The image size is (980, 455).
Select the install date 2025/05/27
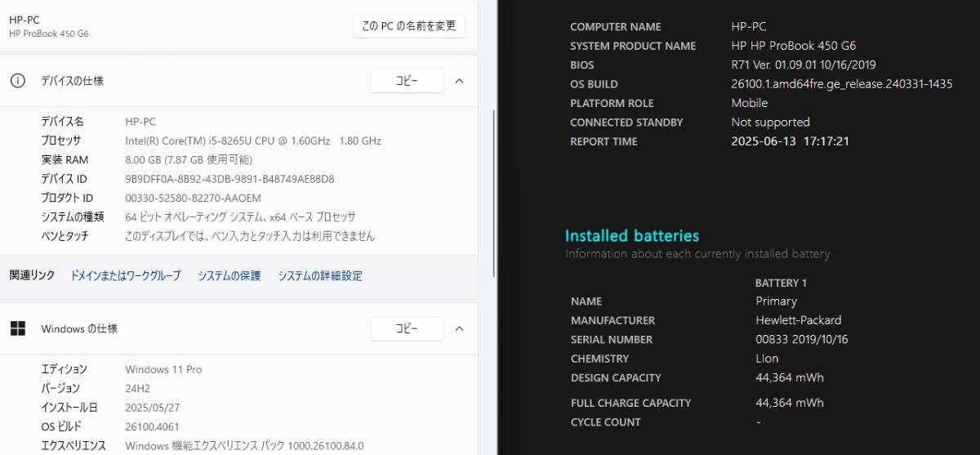(x=152, y=407)
